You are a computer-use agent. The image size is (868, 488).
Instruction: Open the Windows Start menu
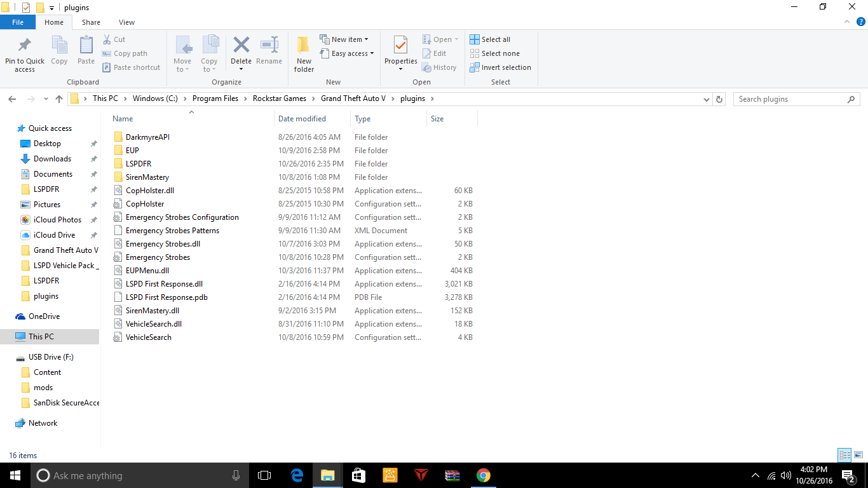pos(15,475)
